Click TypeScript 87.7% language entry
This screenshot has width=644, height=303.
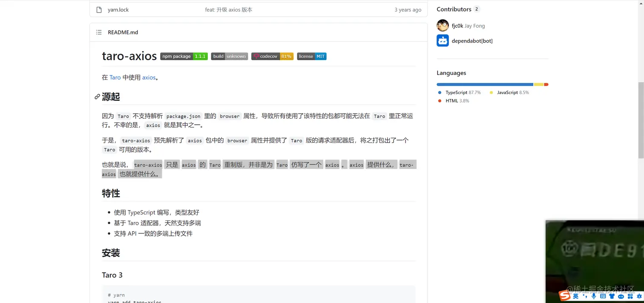tap(459, 92)
